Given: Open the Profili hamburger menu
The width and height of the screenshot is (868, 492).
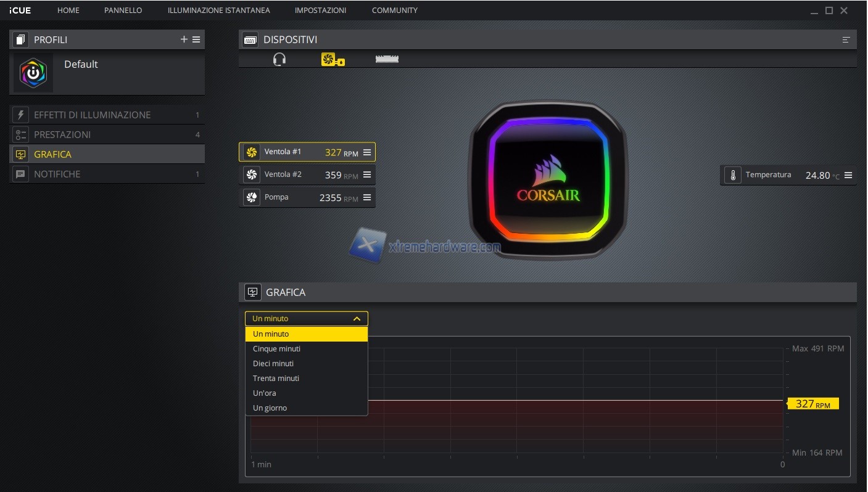Looking at the screenshot, I should [x=196, y=39].
